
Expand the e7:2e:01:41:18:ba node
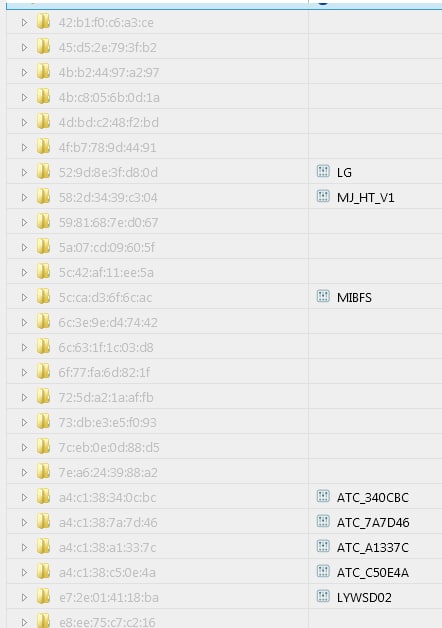pyautogui.click(x=24, y=597)
